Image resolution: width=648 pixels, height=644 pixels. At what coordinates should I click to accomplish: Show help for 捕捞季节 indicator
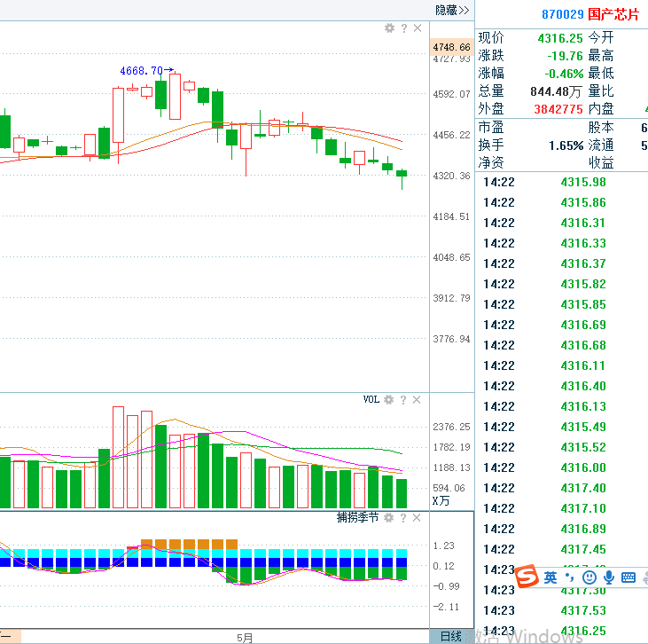point(403,517)
